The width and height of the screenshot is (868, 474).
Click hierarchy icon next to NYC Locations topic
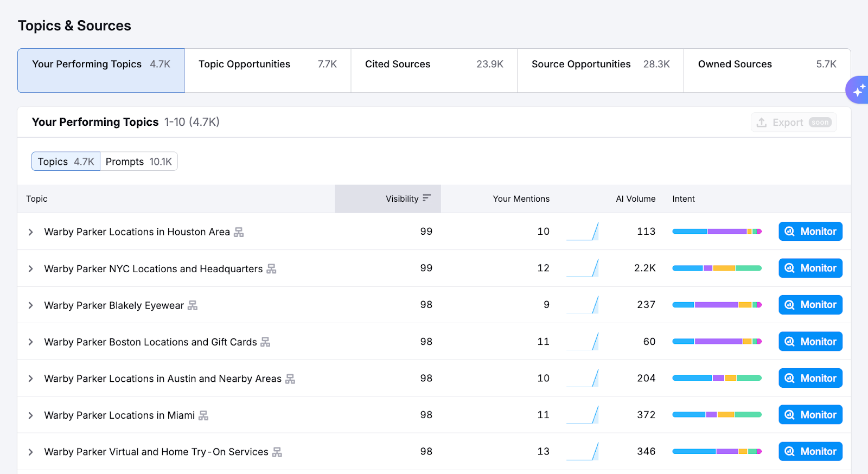pos(271,269)
